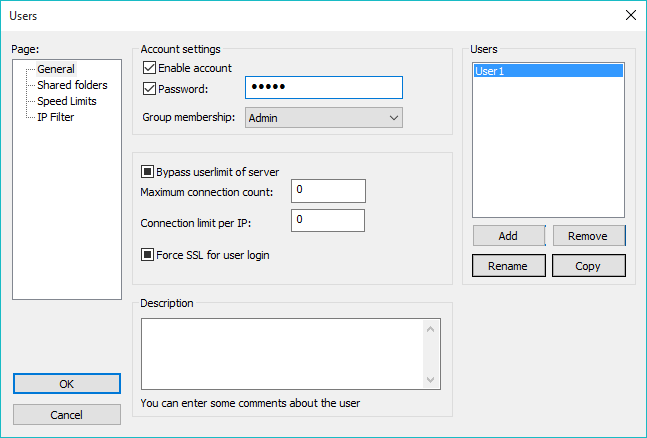Toggle the Enable account checkbox

point(150,68)
